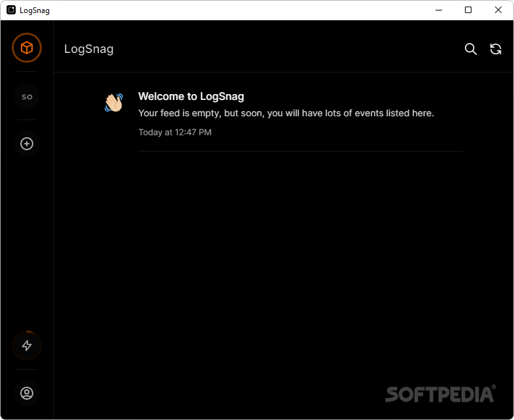
Task: Open the lightning bolt usage icon
Action: [x=27, y=346]
